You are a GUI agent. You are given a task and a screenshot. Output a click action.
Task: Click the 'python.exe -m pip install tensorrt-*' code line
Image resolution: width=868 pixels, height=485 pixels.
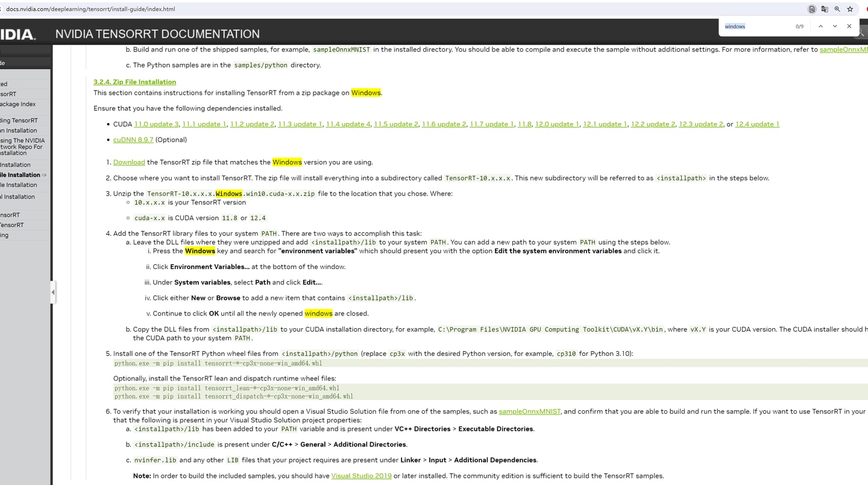click(x=218, y=364)
